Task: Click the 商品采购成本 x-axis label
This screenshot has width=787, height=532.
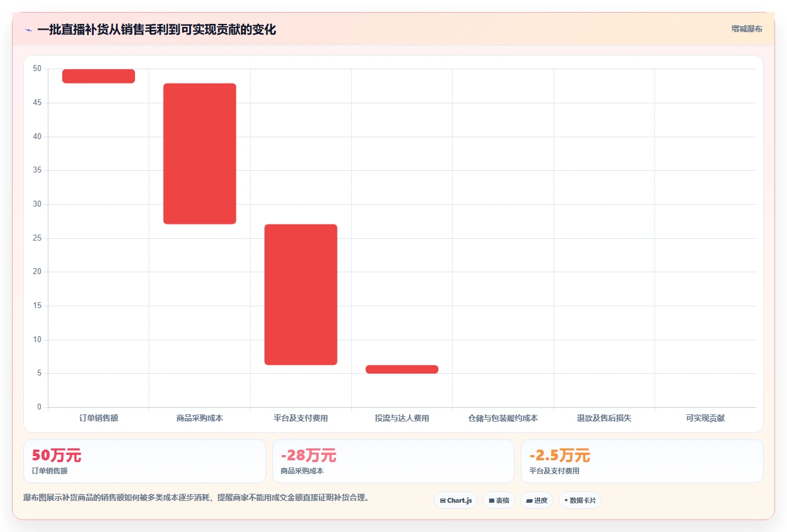Action: tap(200, 418)
